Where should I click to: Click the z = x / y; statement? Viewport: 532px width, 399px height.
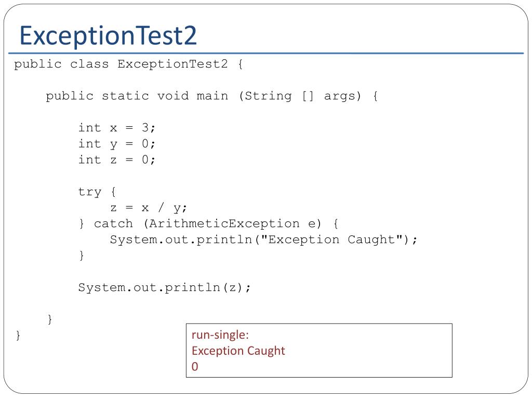point(148,208)
